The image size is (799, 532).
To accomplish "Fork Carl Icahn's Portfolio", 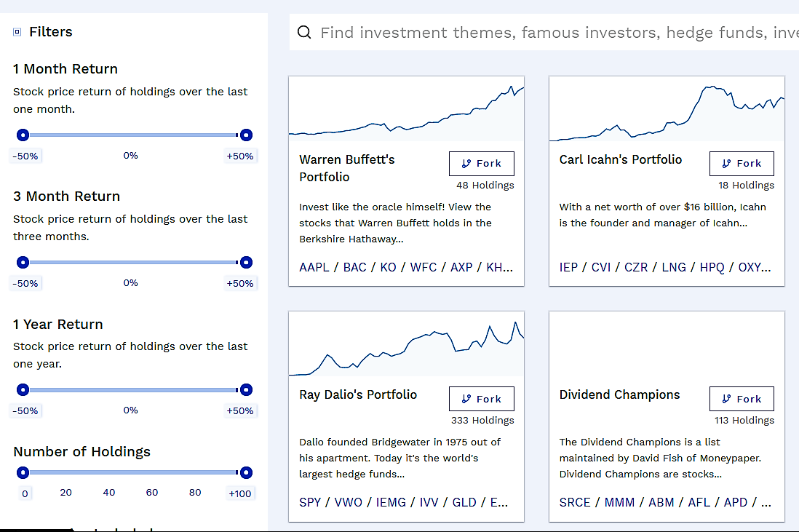I will click(x=742, y=164).
